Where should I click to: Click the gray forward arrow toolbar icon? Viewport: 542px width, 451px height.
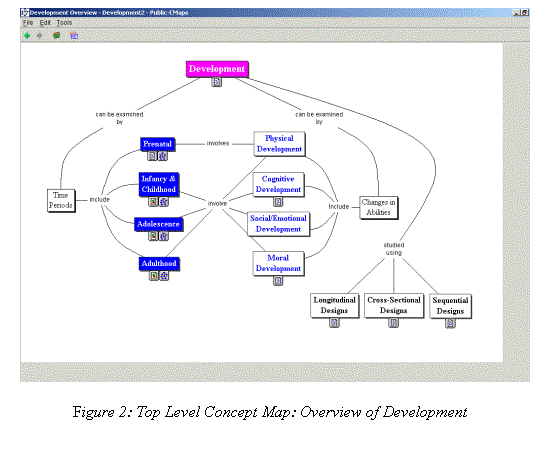point(40,35)
